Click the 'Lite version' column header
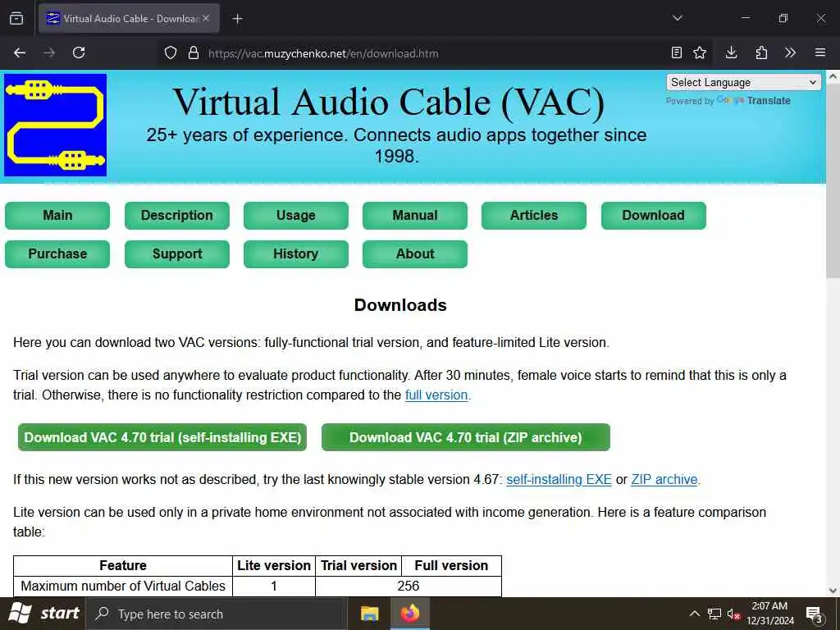The image size is (840, 630). point(274,566)
